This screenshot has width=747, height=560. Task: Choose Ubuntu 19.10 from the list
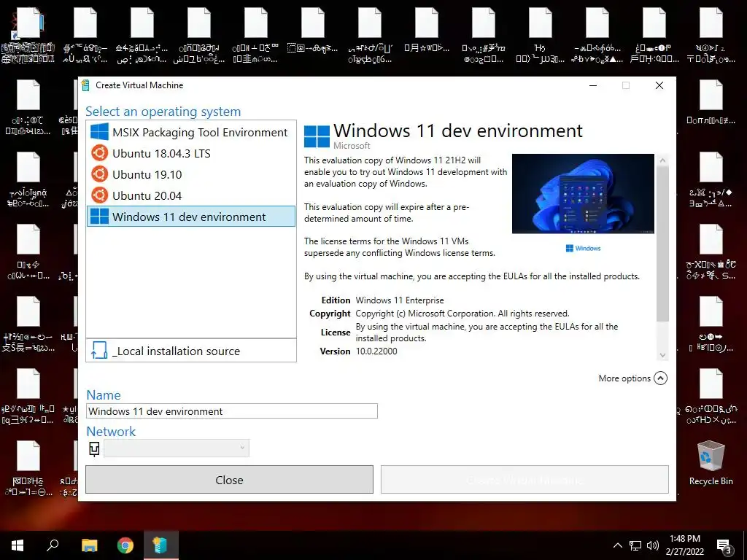click(191, 174)
